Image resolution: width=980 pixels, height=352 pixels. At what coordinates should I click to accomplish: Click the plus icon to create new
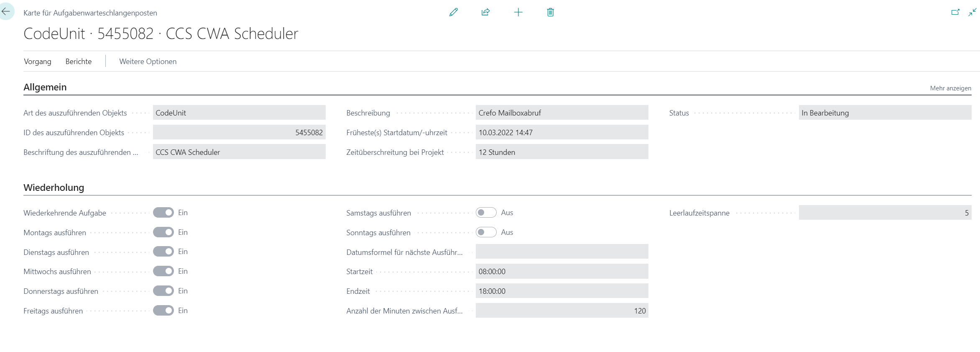(x=518, y=12)
